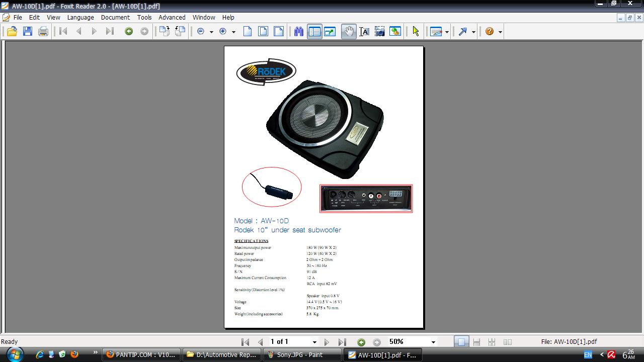This screenshot has width=644, height=362.
Task: Open the 50% zoom dropdown arrow
Action: [x=433, y=342]
